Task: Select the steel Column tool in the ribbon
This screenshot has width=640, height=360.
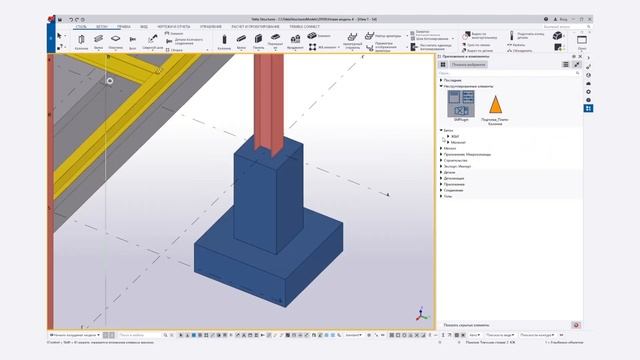Action: 81,41
